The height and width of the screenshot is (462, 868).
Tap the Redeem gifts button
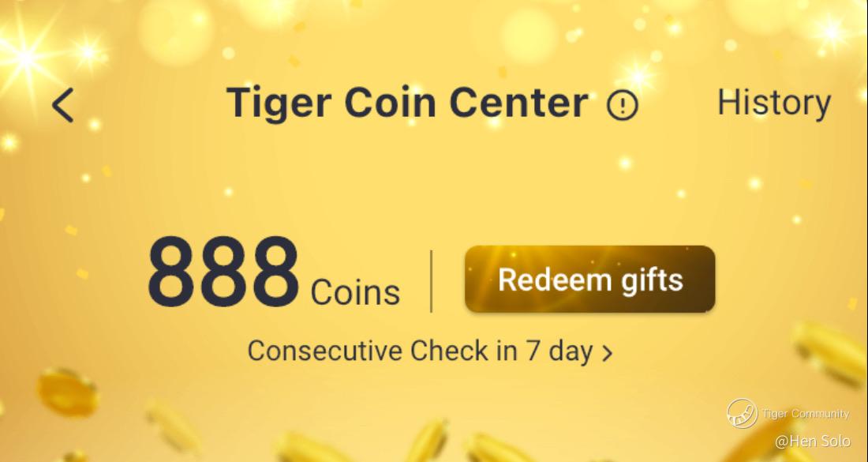click(x=590, y=280)
